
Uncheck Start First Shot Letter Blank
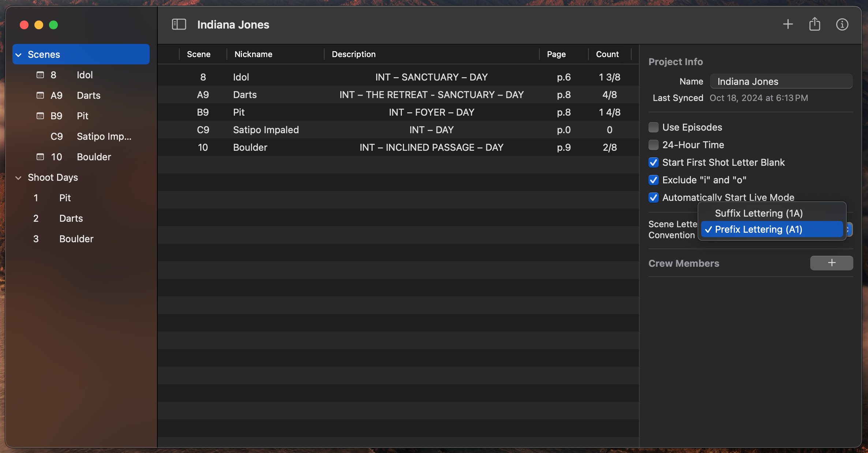pos(654,162)
